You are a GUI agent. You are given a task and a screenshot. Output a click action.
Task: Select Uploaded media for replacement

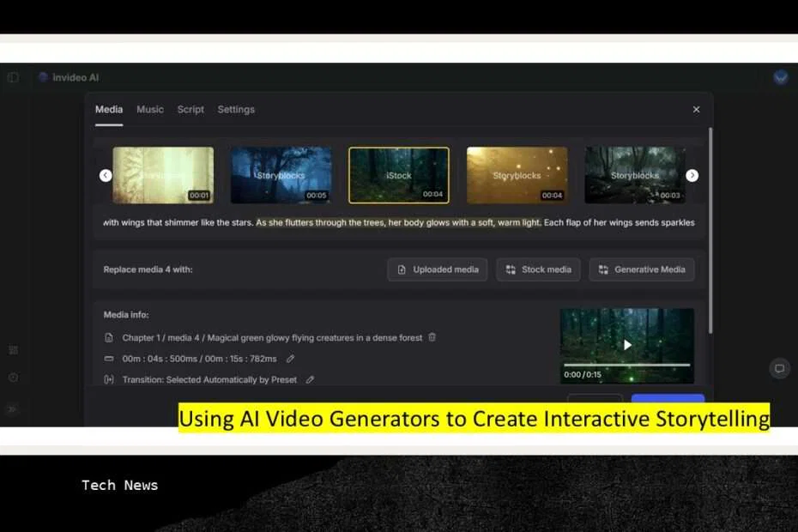tap(438, 269)
